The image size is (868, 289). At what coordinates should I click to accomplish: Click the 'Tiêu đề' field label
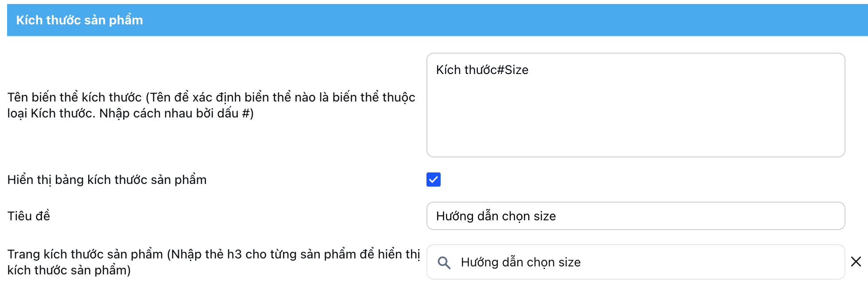pyautogui.click(x=29, y=216)
